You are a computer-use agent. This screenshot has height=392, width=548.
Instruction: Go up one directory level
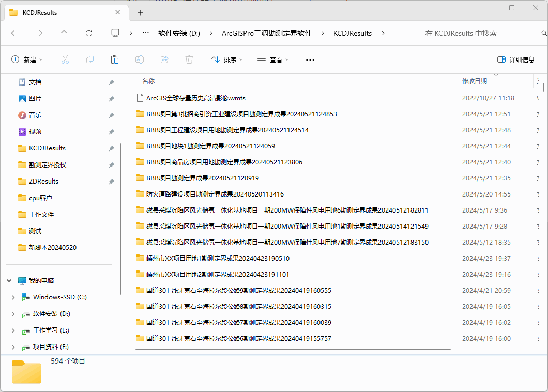(64, 33)
